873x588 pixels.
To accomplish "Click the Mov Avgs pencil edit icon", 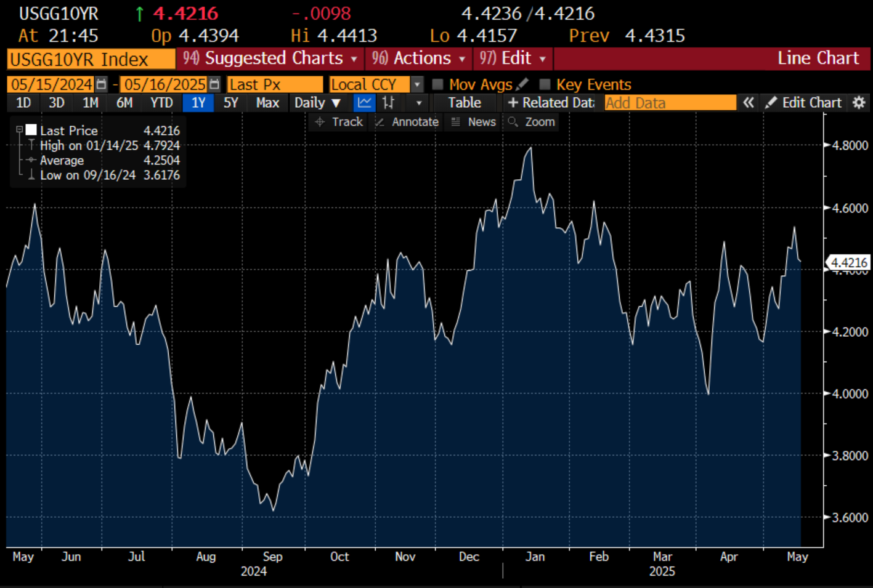I will pyautogui.click(x=522, y=84).
